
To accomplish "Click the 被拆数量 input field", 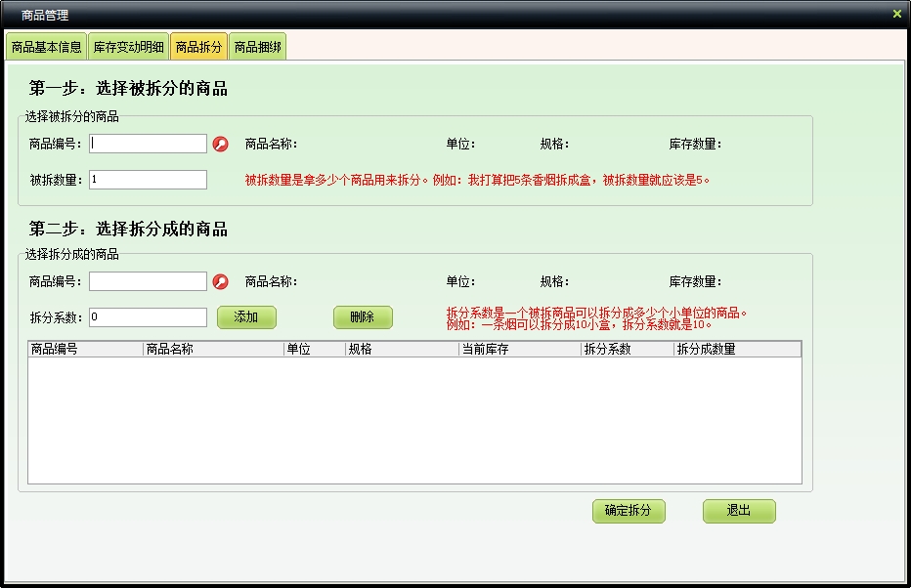I will pyautogui.click(x=148, y=180).
